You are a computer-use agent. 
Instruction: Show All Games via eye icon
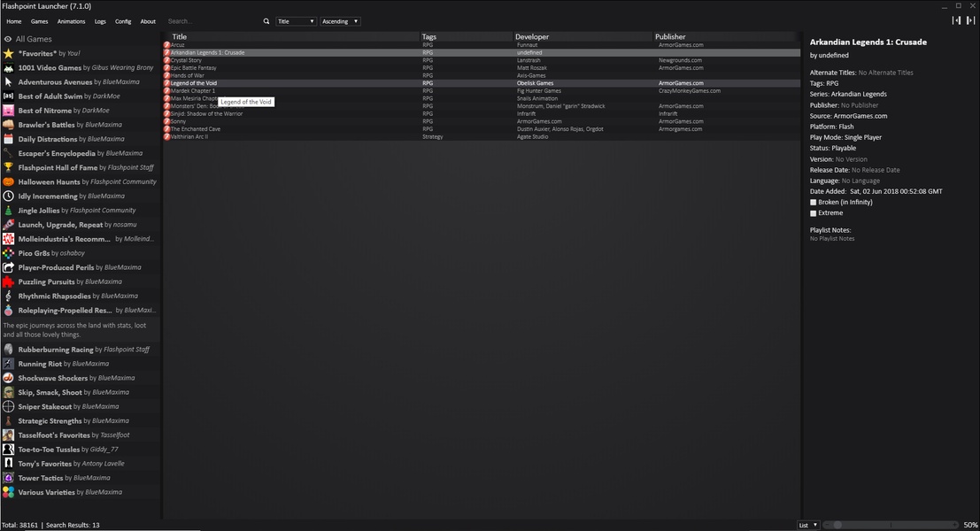(x=8, y=39)
